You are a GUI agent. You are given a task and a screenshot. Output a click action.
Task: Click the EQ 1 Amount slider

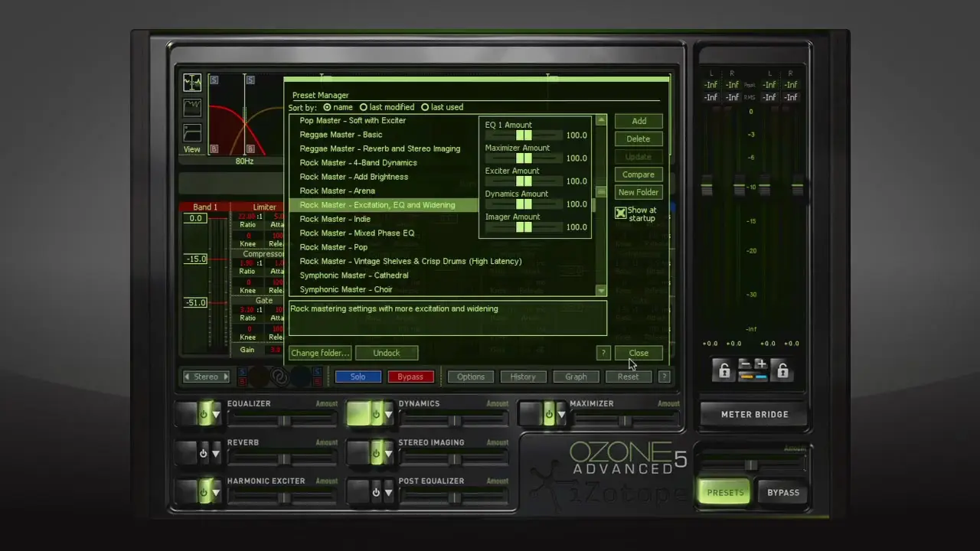(x=524, y=135)
